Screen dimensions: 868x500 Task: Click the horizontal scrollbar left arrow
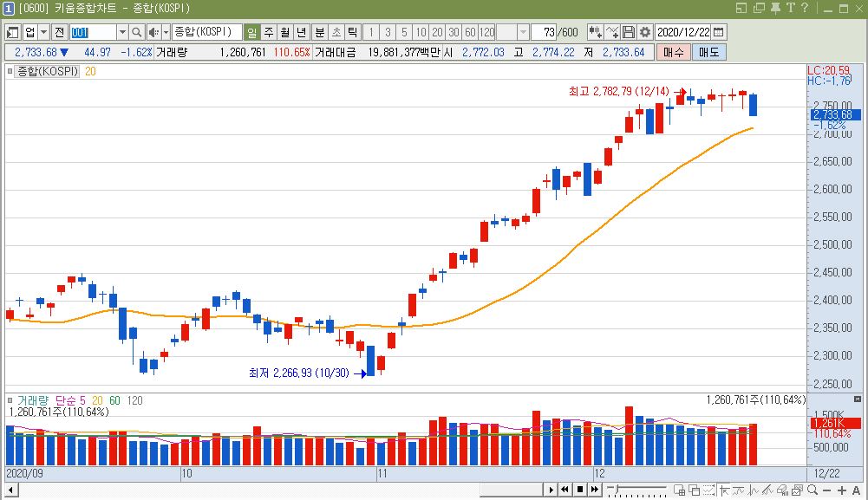pos(10,490)
